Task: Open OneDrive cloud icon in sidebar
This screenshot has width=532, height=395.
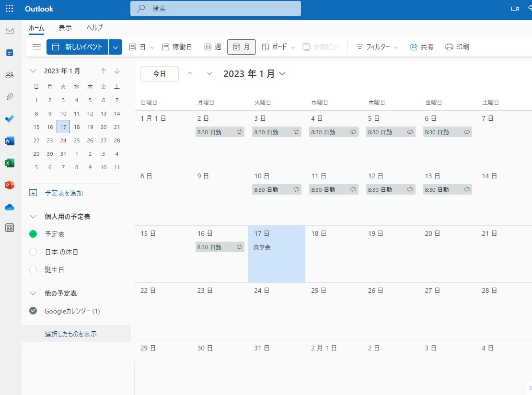Action: coord(10,207)
